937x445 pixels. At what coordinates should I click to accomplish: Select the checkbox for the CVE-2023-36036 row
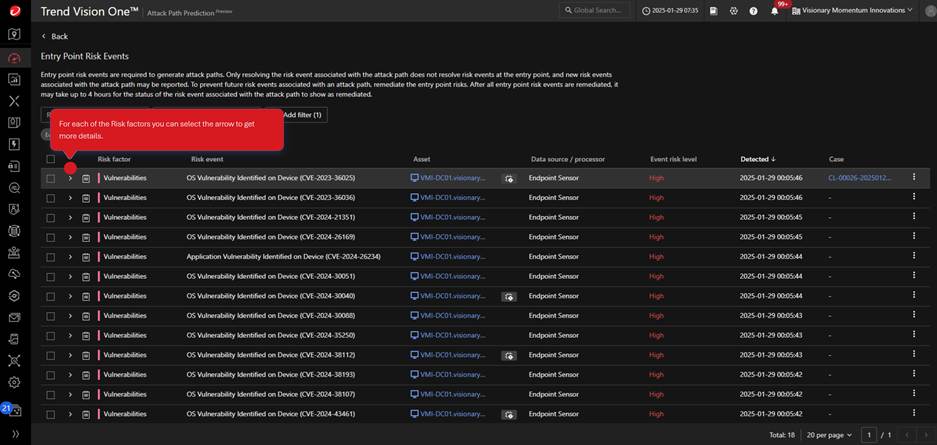(51, 198)
